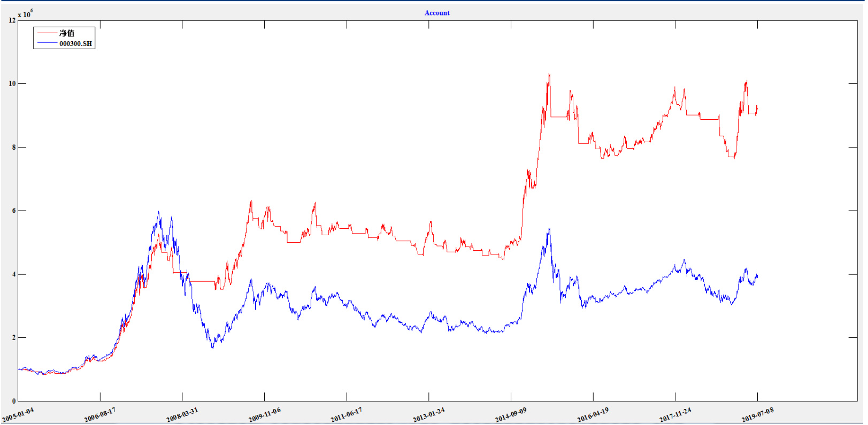Screen dimensions: 868x425
Task: Select the 000300.SH legend label
Action: point(75,44)
